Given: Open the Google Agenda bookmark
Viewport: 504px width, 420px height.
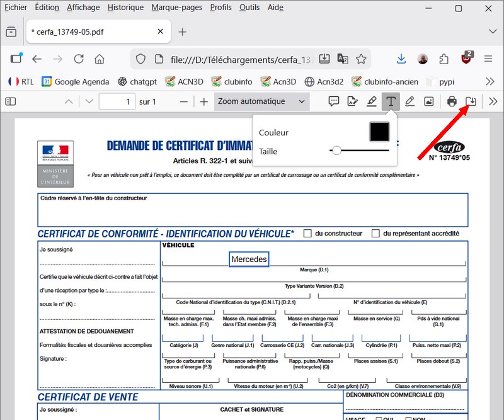Looking at the screenshot, I should coord(76,81).
